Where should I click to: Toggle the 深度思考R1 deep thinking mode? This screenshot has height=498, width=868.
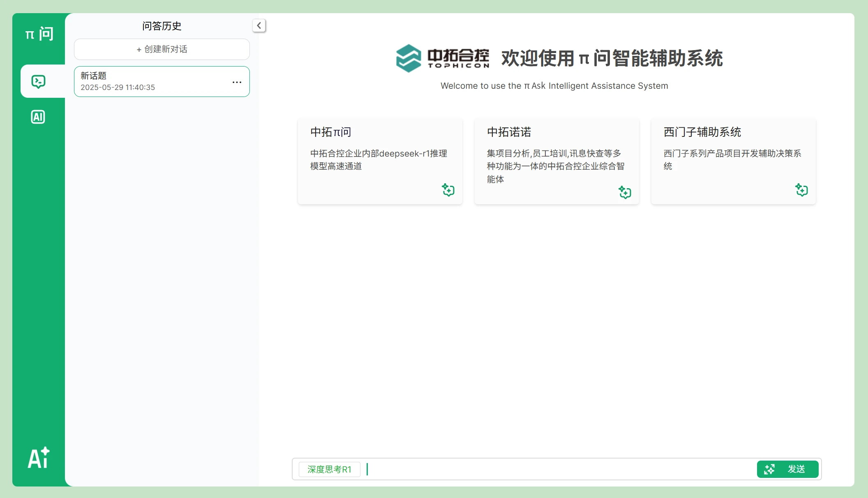329,469
